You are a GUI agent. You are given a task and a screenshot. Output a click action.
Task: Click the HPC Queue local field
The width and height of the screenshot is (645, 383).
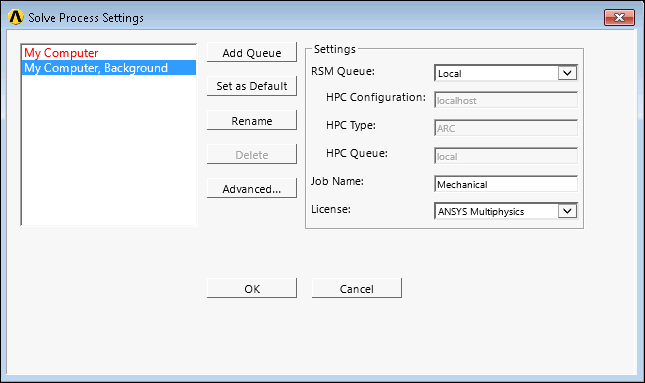pos(506,156)
